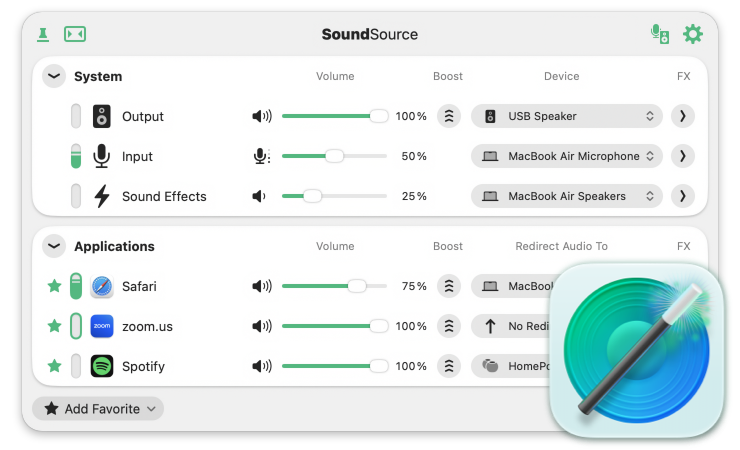
Task: Click the Redirect Audio To column header
Action: [x=561, y=246]
